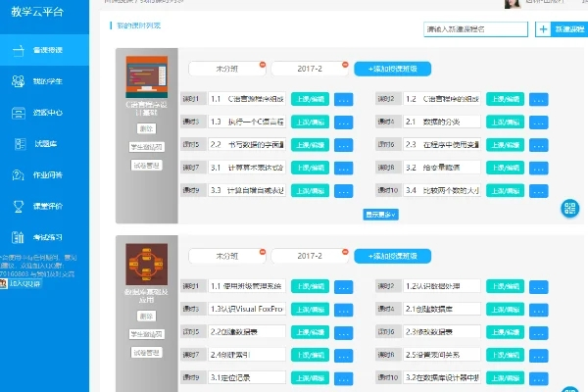
Task: Start the 上课/编辑 button for database lesson 3.1
Action: coord(310,377)
